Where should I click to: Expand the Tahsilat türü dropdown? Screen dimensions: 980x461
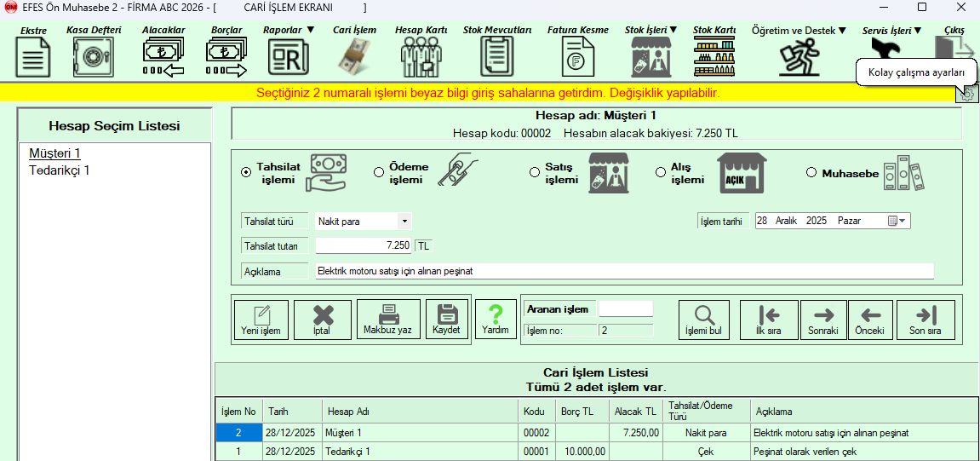[x=404, y=222]
